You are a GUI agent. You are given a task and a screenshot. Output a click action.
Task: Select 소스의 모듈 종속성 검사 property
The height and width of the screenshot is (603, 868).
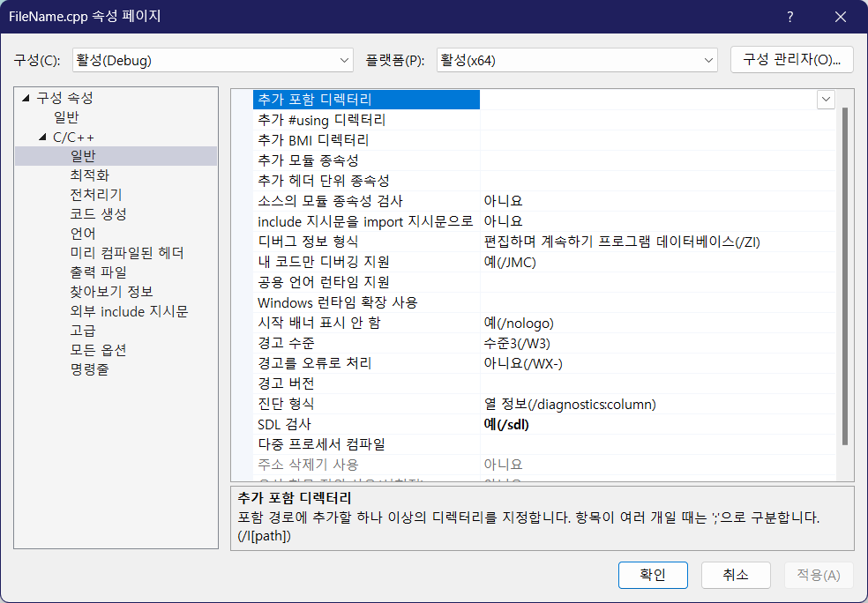[x=366, y=201]
